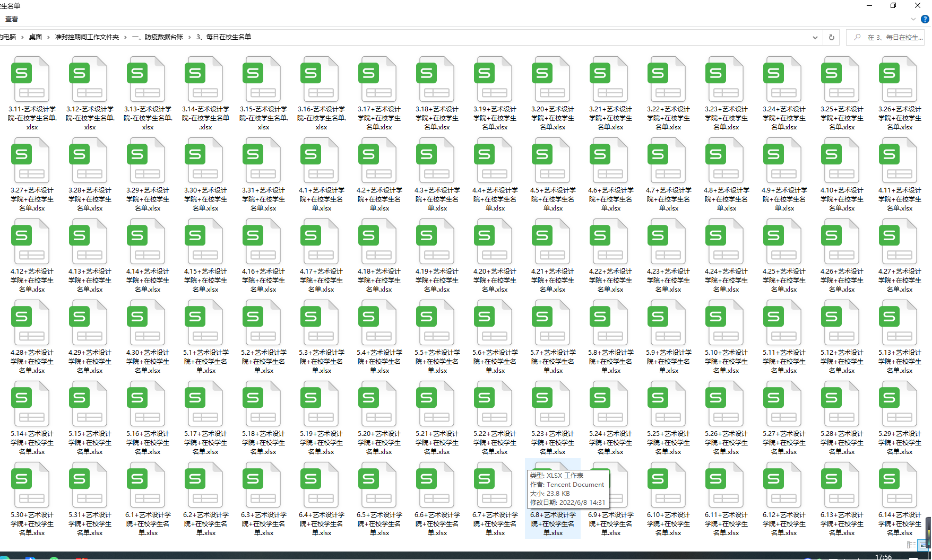Navigate to 一、防疫数据台账 breadcrumb folder
The width and height of the screenshot is (932, 560).
[x=158, y=37]
